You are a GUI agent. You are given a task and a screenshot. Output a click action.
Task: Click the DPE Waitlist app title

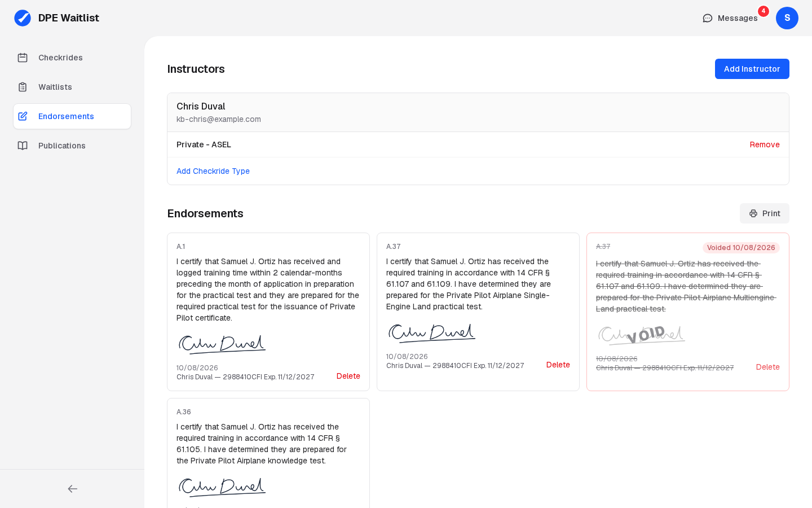pyautogui.click(x=69, y=18)
